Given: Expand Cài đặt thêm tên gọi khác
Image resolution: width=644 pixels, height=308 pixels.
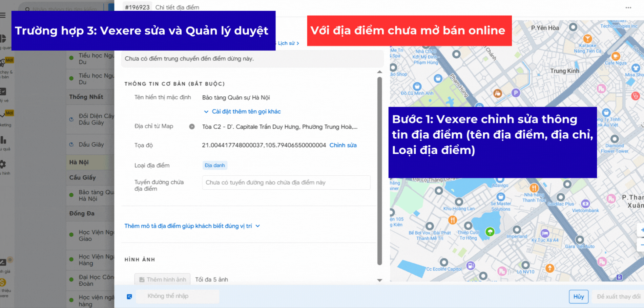Looking at the screenshot, I should 243,112.
